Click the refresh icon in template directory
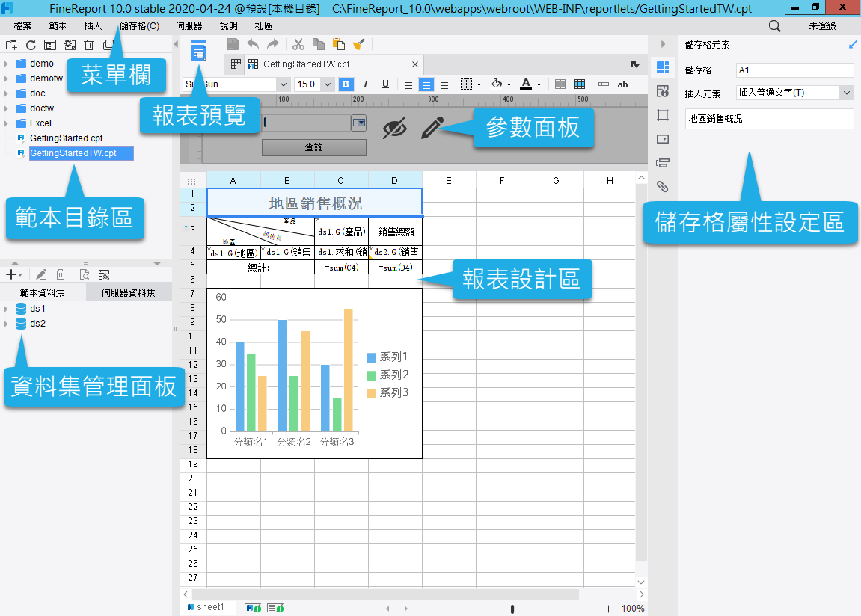 31,46
